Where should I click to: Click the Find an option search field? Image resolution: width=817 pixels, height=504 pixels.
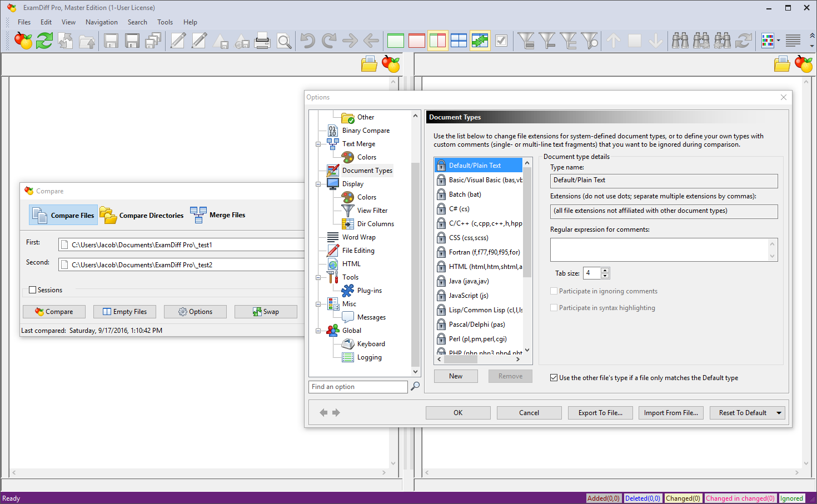[358, 387]
